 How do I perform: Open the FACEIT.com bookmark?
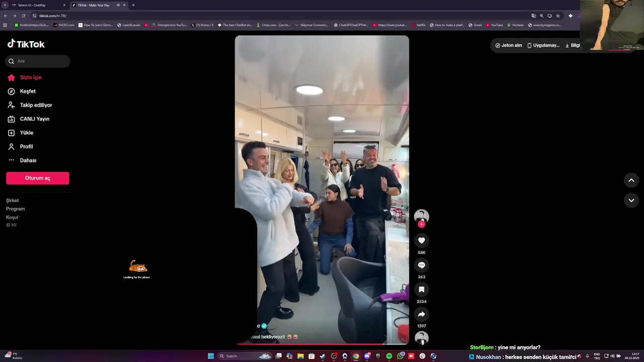[x=64, y=25]
